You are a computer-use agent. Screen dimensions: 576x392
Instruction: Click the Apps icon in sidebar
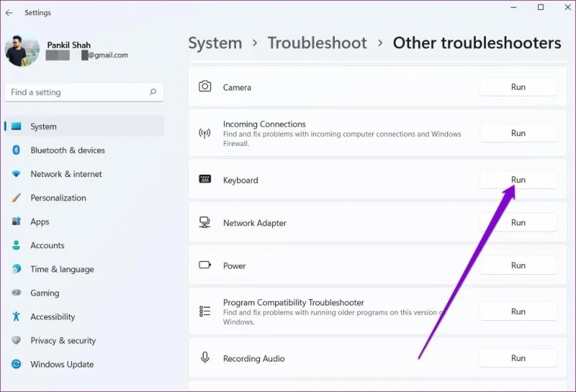click(16, 222)
